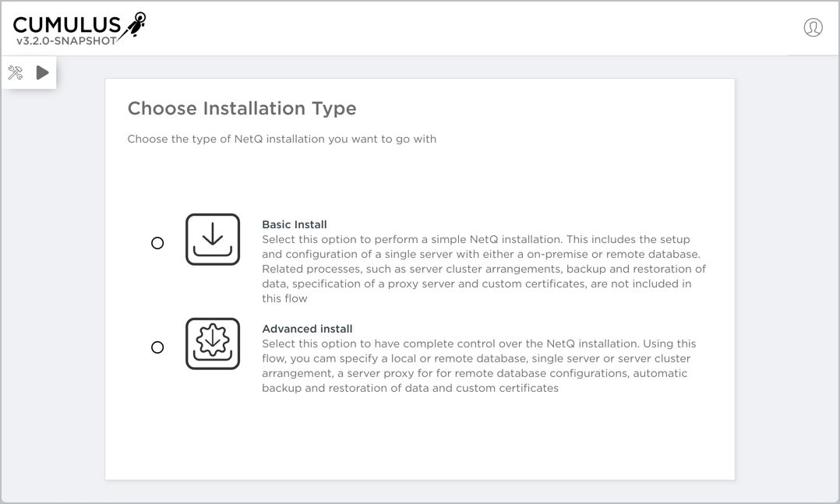Viewport: 840px width, 504px height.
Task: Click the v3.2.0-SNAPSHOT version label
Action: click(x=66, y=41)
